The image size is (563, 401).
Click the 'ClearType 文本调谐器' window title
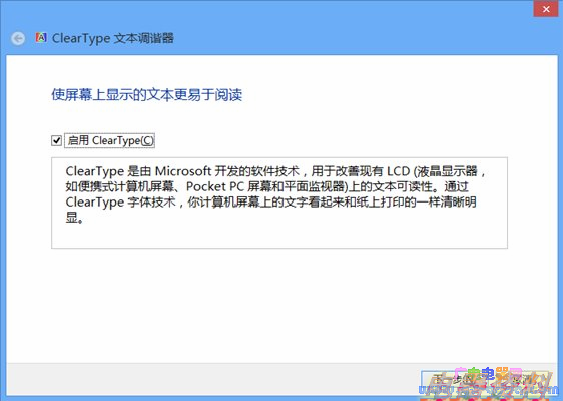coord(113,38)
